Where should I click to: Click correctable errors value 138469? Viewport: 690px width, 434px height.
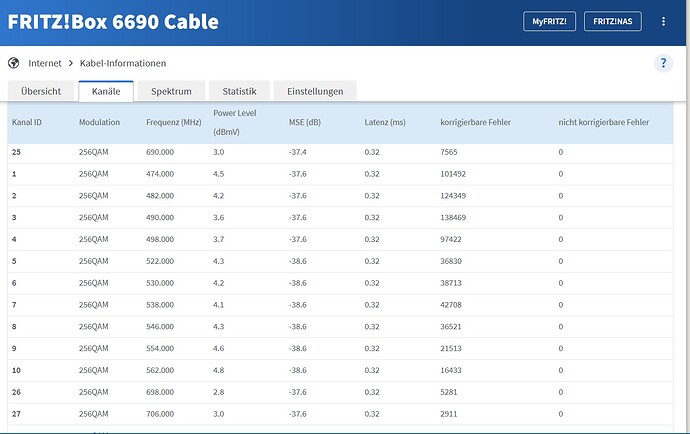[453, 217]
